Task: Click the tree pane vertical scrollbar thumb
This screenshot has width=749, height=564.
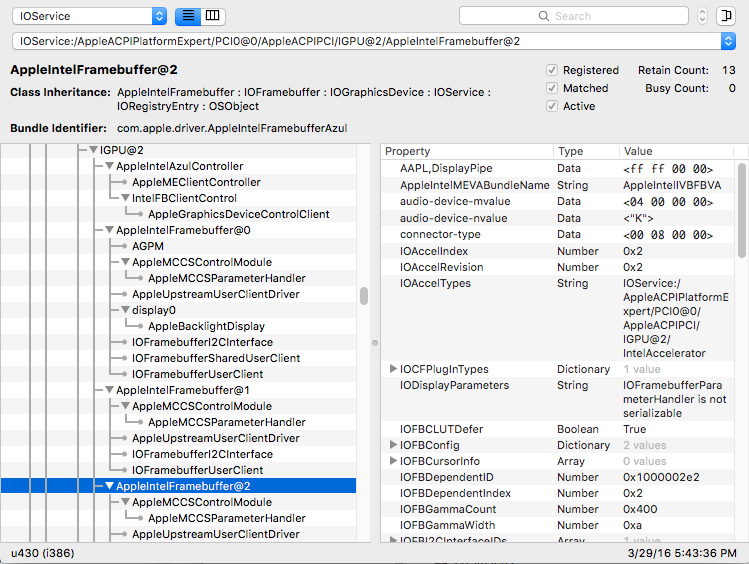Action: click(364, 296)
